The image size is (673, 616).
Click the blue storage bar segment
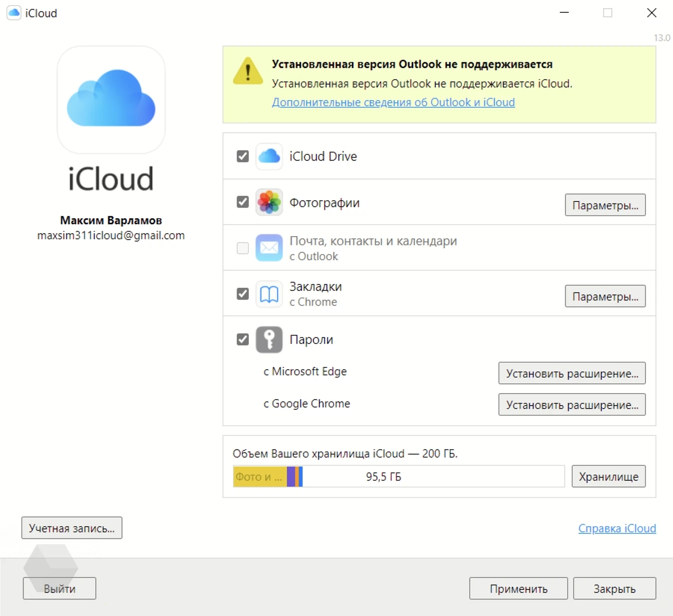click(x=301, y=476)
